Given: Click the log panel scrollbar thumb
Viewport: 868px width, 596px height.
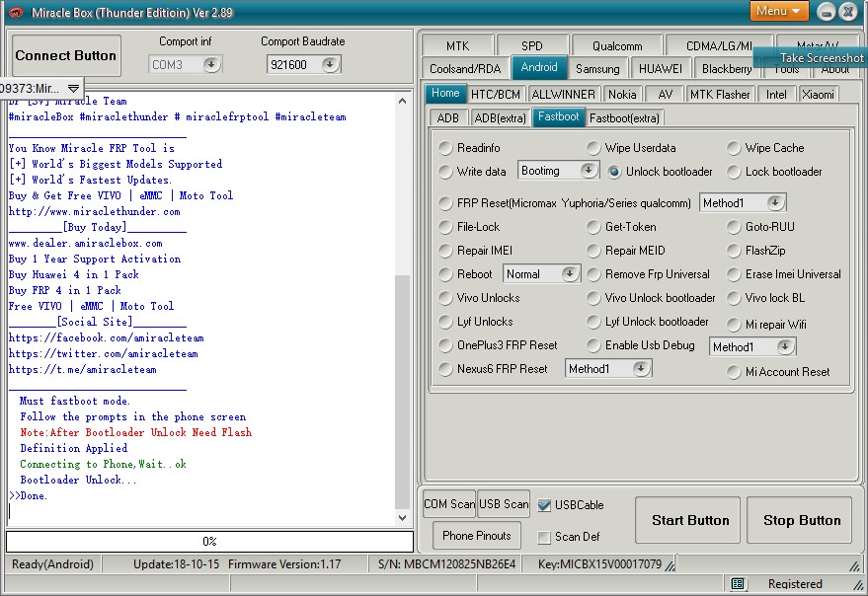Looking at the screenshot, I should point(403,392).
